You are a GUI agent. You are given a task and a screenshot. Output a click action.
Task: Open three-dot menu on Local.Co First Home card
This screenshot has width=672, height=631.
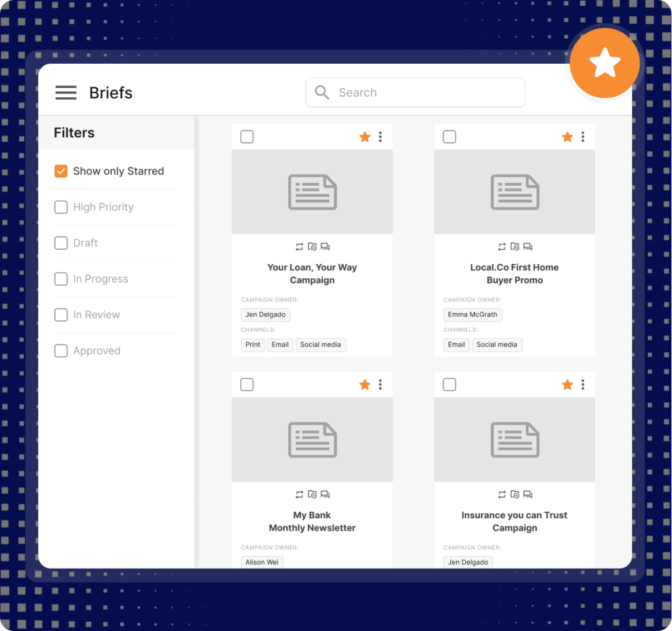click(x=583, y=137)
